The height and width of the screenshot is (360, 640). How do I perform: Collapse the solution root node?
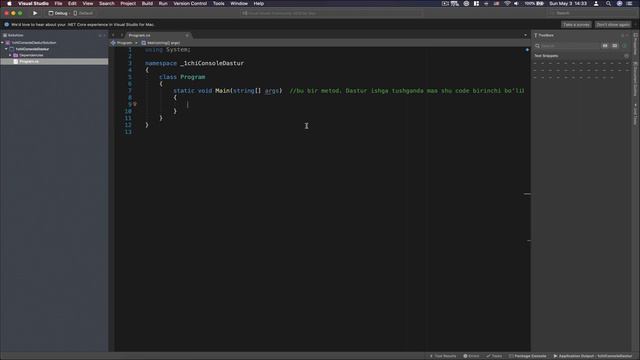click(2, 42)
